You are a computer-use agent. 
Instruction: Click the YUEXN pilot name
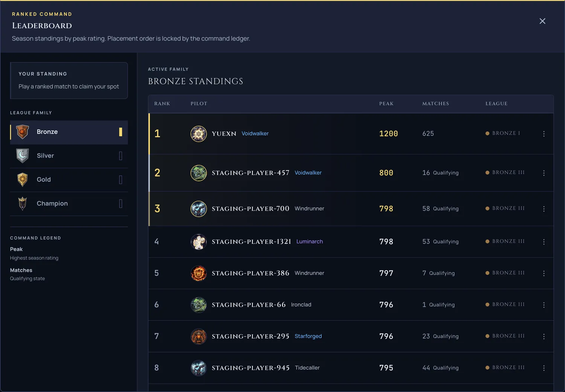tap(224, 134)
